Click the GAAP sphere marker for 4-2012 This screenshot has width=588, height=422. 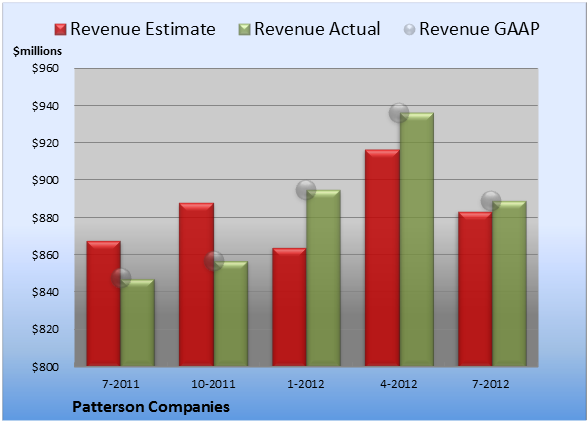[x=399, y=112]
